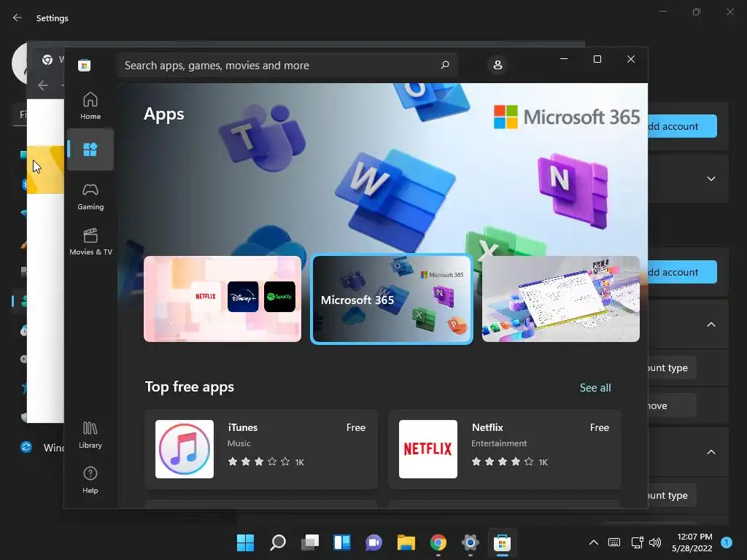Open the third carousel thumbnail with laptop art
747x560 pixels.
561,298
